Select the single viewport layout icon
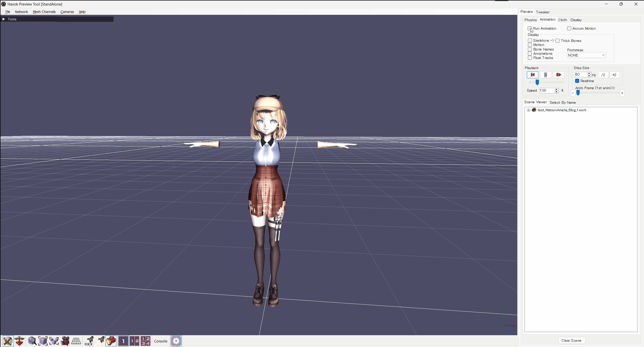Screen dimensions: 644x347 pyautogui.click(x=123, y=341)
